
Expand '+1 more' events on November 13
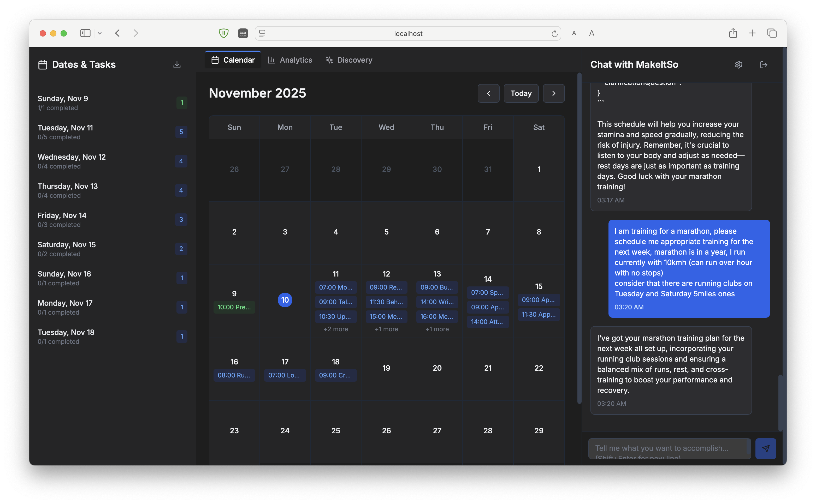[x=437, y=329]
